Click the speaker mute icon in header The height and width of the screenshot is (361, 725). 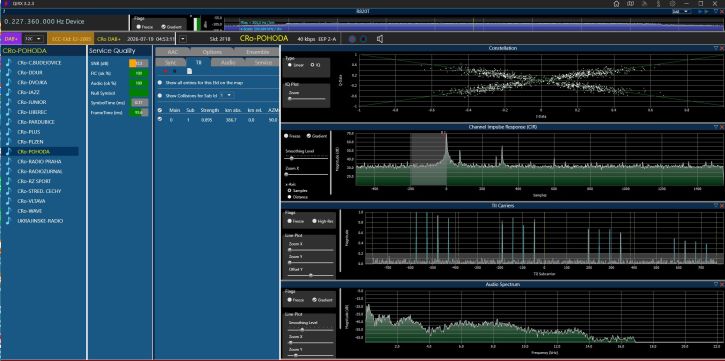point(380,39)
